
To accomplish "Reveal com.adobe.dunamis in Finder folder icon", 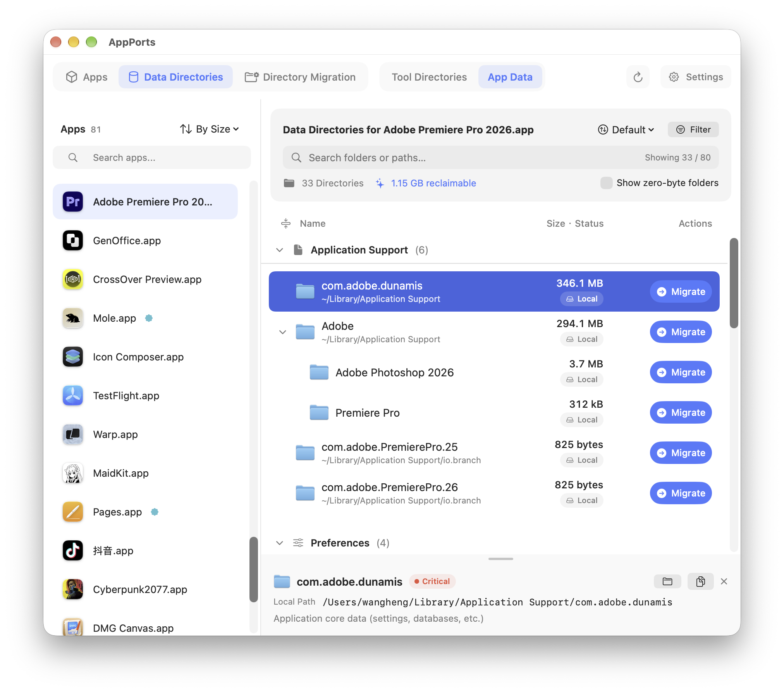I will 667,581.
